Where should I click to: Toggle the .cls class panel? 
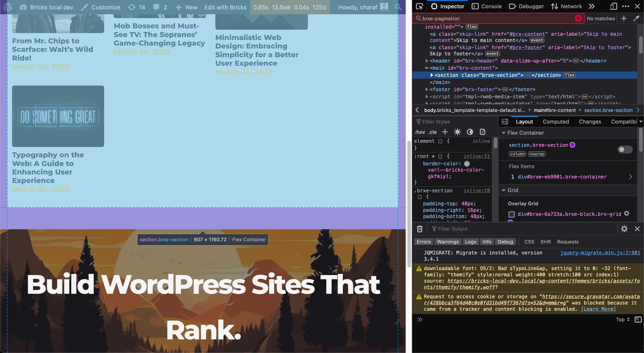tap(432, 132)
